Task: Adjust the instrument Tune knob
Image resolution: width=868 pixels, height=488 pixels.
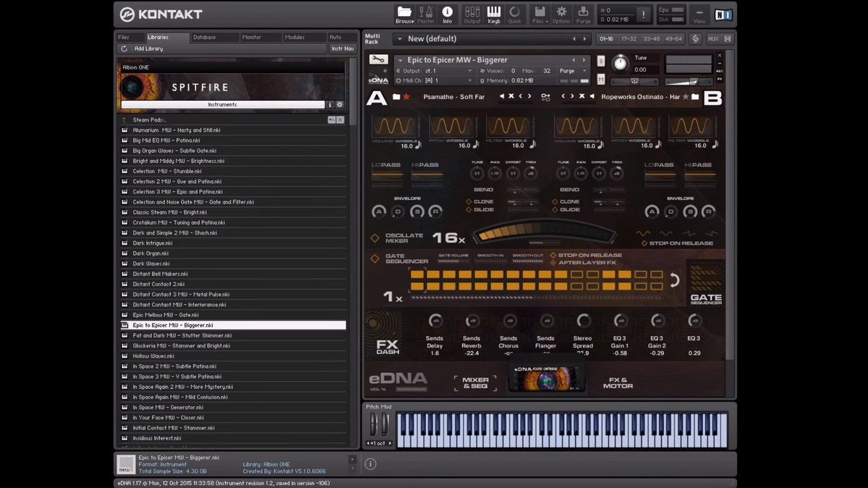Action: (620, 64)
